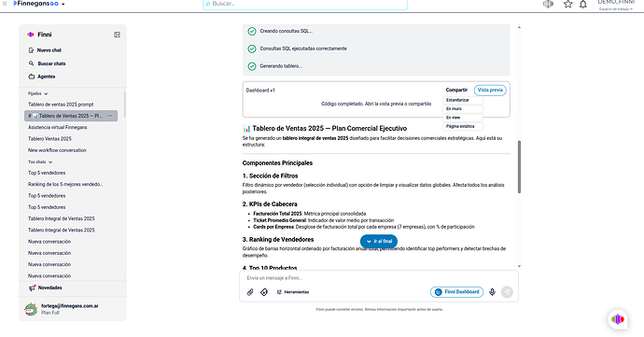
Task: Click the Finni waveform icon in top bar
Action: pyautogui.click(x=548, y=4)
